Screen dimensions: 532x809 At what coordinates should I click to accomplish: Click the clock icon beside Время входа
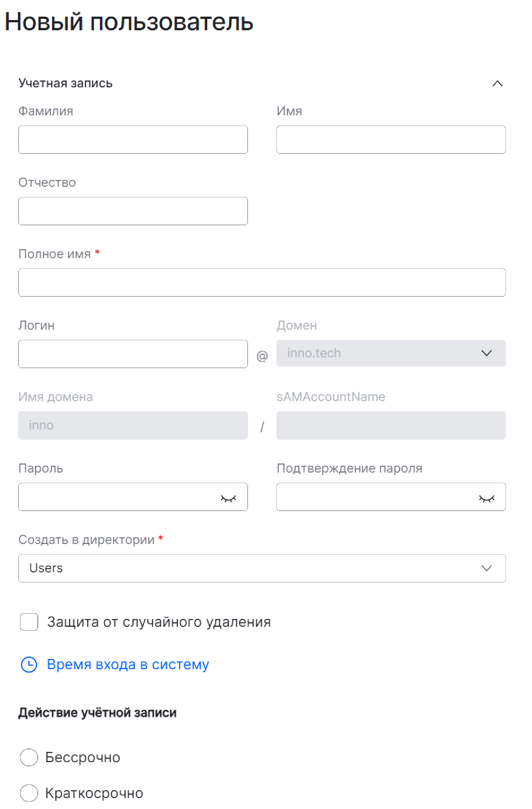pos(29,665)
